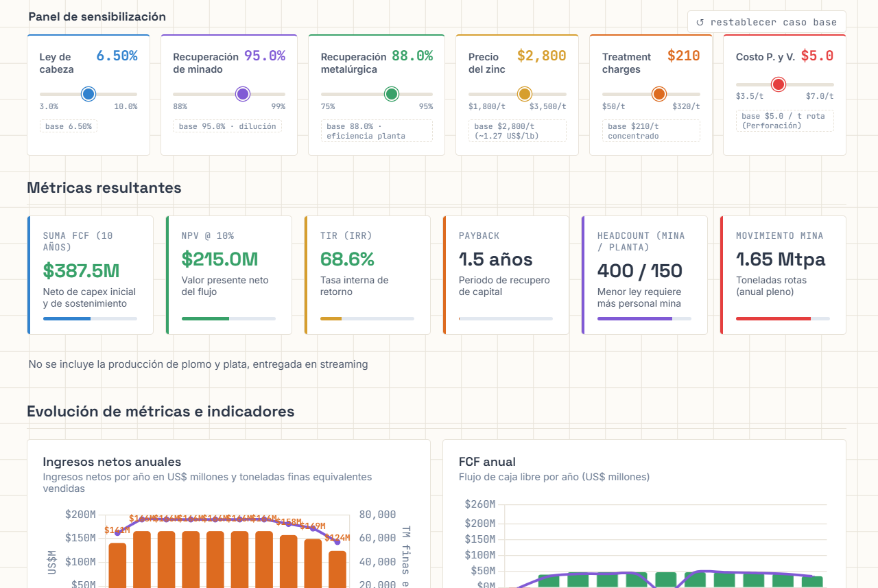This screenshot has height=588, width=878.
Task: Click the note about plomo y plata streaming
Action: pos(198,364)
